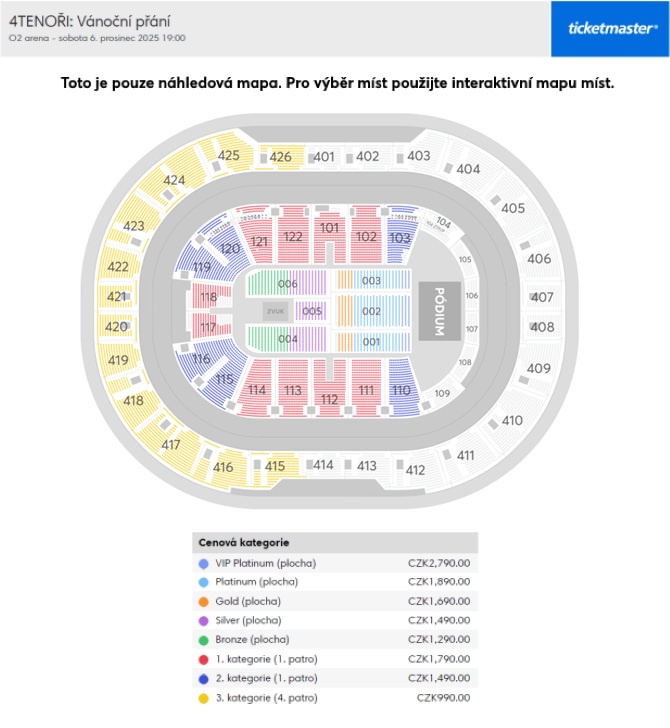This screenshot has width=670, height=728.
Task: Pick seating section 112
Action: (330, 399)
